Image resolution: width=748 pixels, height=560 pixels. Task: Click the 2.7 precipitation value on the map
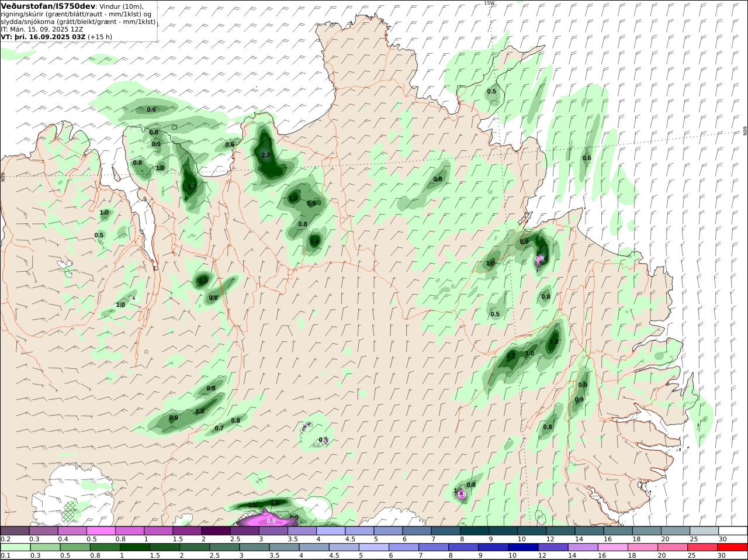click(x=266, y=155)
